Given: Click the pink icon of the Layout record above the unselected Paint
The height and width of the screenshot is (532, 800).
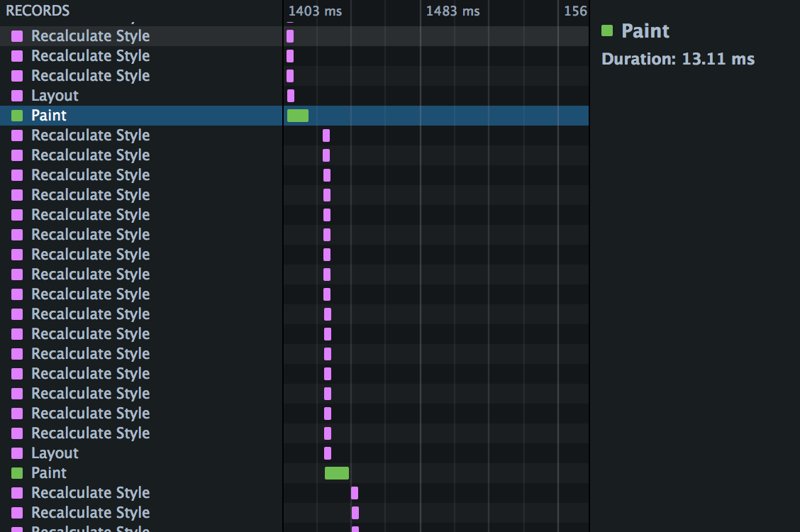Looking at the screenshot, I should click(x=17, y=453).
